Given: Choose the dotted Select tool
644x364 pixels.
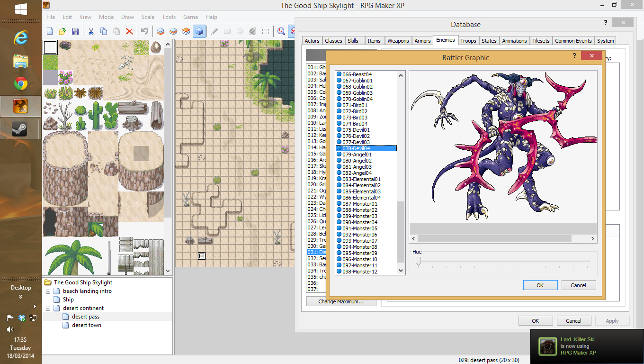Looking at the screenshot, I should point(266,31).
